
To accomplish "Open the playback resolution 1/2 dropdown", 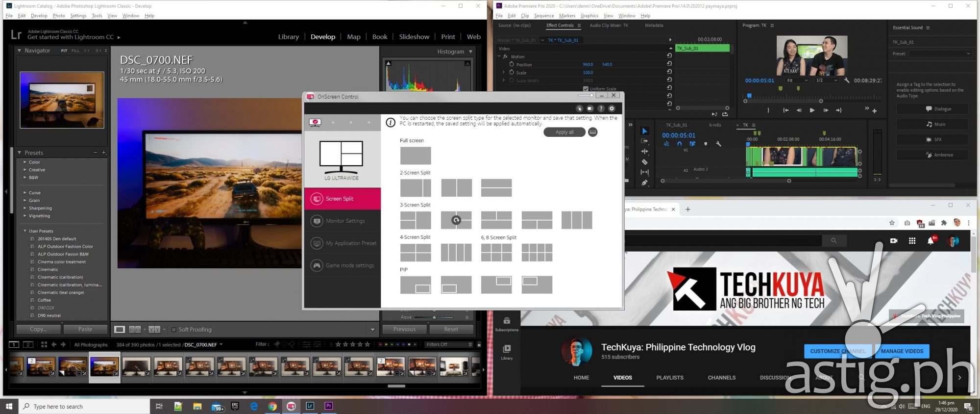I will [x=826, y=80].
